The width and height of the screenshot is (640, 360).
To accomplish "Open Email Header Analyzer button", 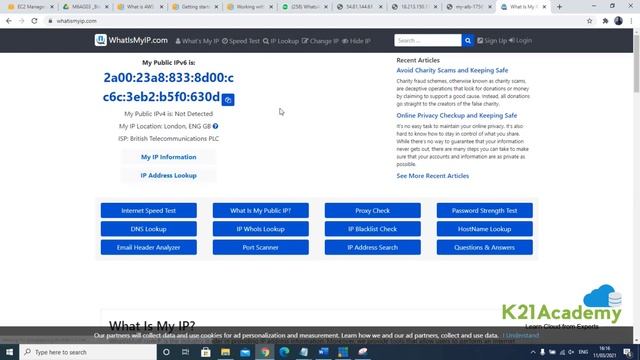I will pyautogui.click(x=149, y=247).
